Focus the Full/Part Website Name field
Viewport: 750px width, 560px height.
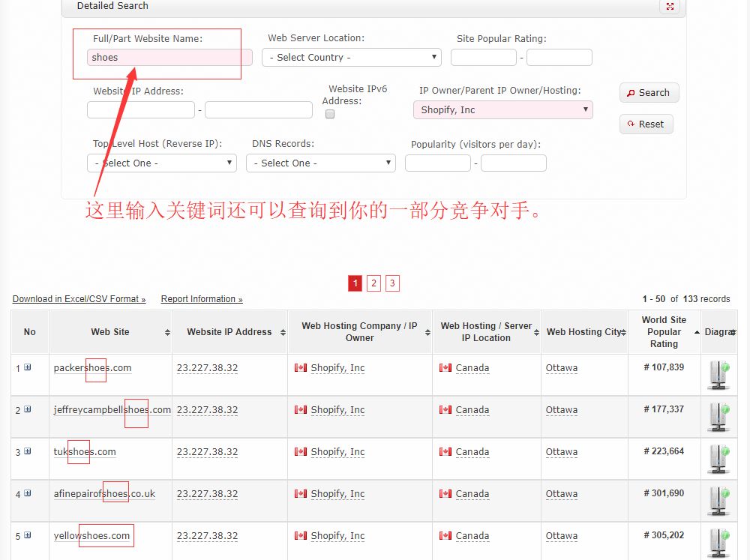[x=169, y=58]
